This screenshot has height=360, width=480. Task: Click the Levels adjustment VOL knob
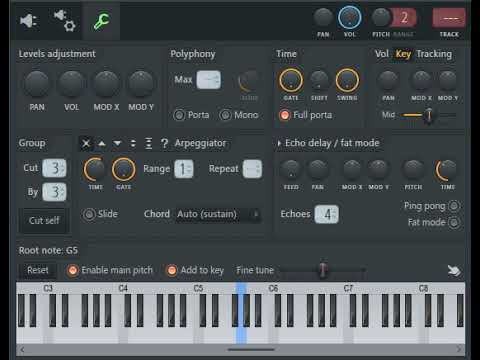pyautogui.click(x=71, y=84)
